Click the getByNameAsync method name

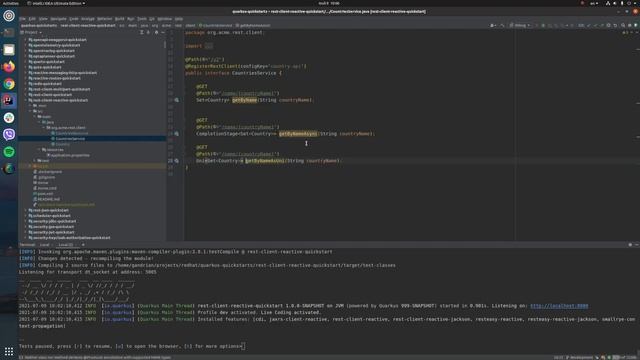[298, 134]
